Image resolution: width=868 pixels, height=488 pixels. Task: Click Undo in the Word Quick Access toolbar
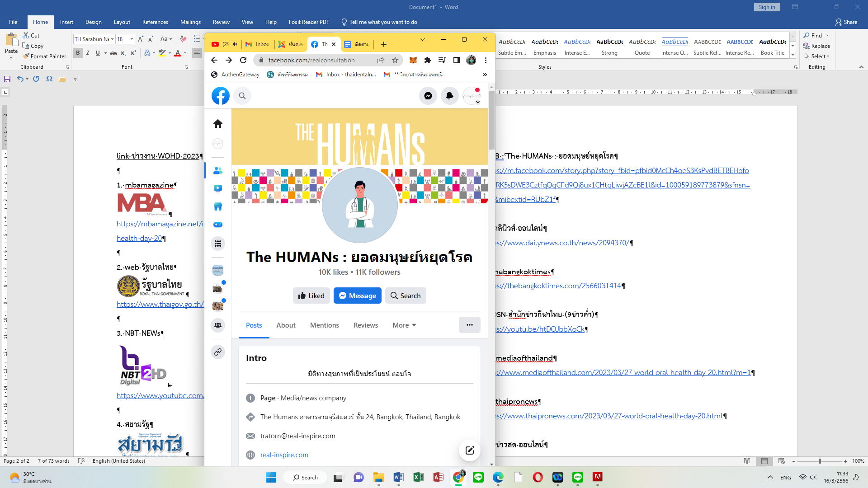point(20,79)
